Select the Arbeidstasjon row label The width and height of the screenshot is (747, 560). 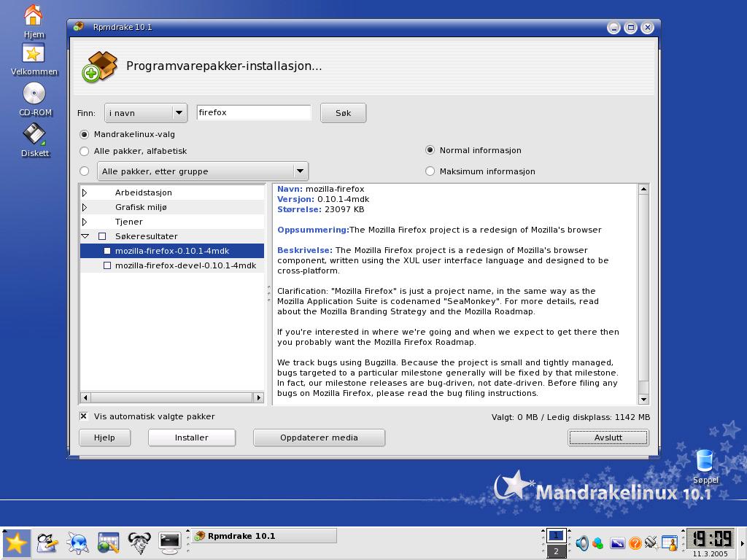144,192
